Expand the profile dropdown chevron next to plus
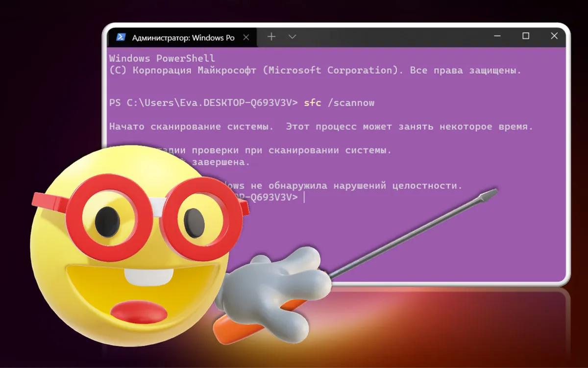 [292, 37]
